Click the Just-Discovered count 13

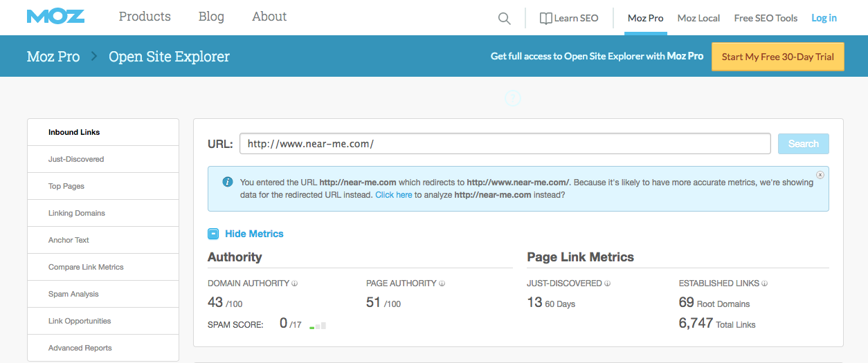click(x=534, y=302)
